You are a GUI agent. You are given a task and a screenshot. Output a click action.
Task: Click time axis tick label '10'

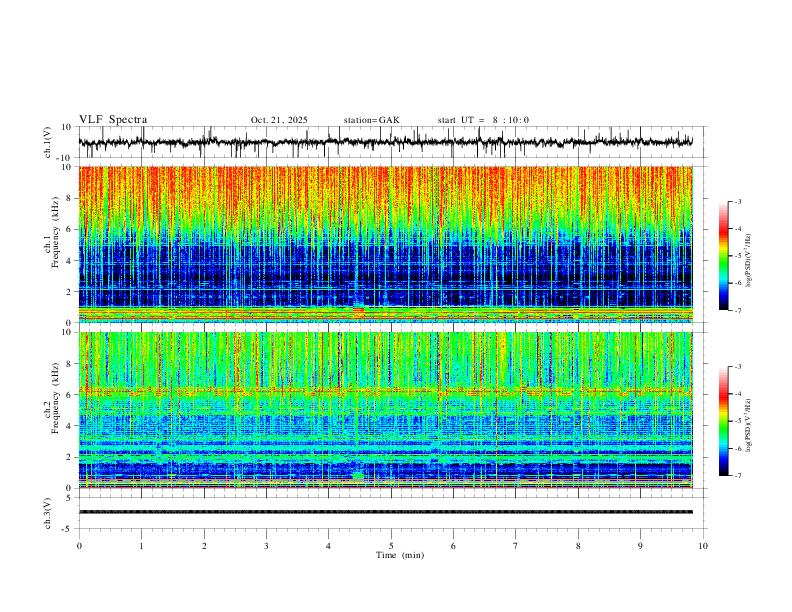[x=703, y=546]
